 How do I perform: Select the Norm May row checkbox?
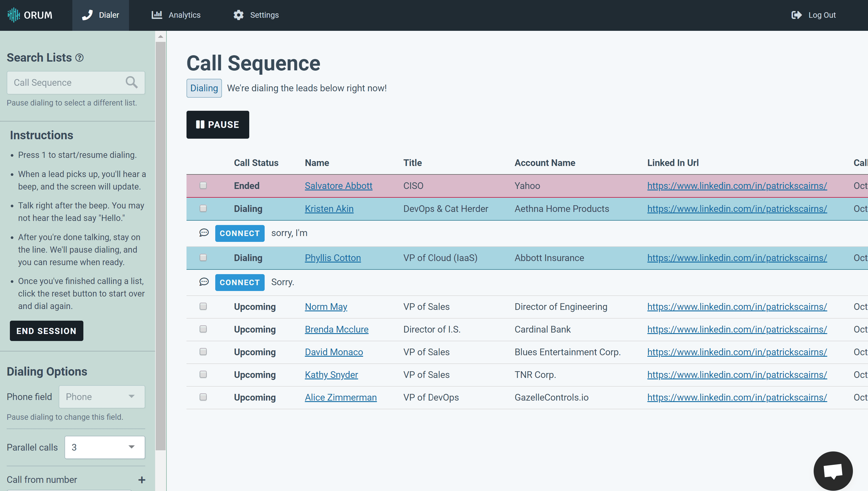click(203, 306)
